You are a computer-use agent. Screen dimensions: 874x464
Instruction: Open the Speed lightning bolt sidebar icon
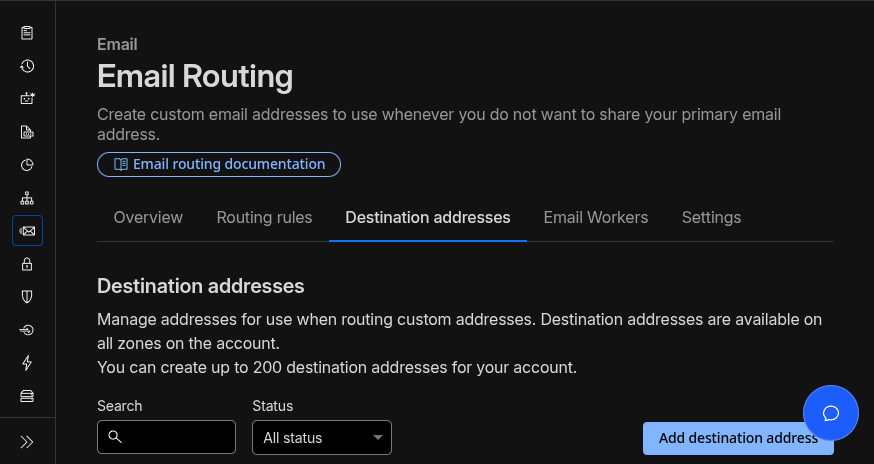tap(27, 362)
